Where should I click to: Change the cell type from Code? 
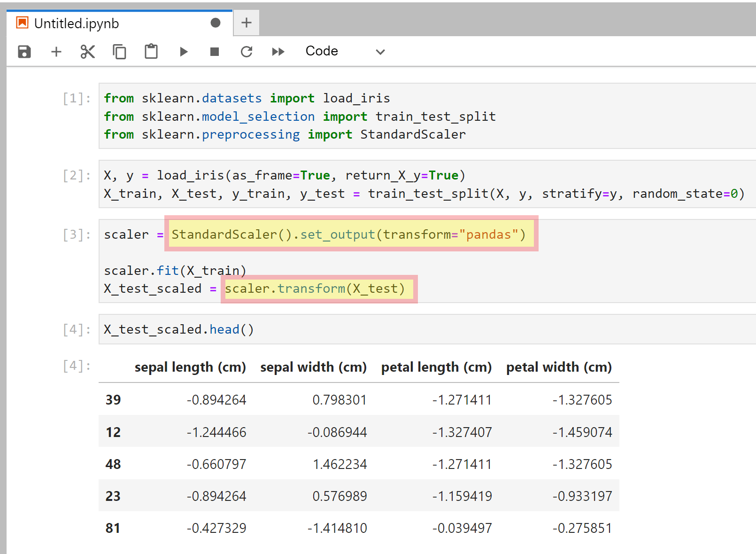322,51
